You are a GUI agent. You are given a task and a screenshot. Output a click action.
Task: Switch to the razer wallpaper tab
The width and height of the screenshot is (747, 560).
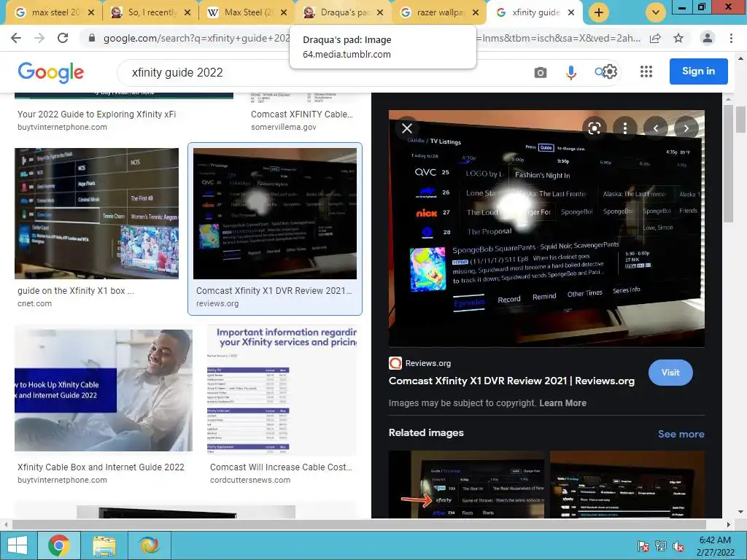(x=433, y=12)
